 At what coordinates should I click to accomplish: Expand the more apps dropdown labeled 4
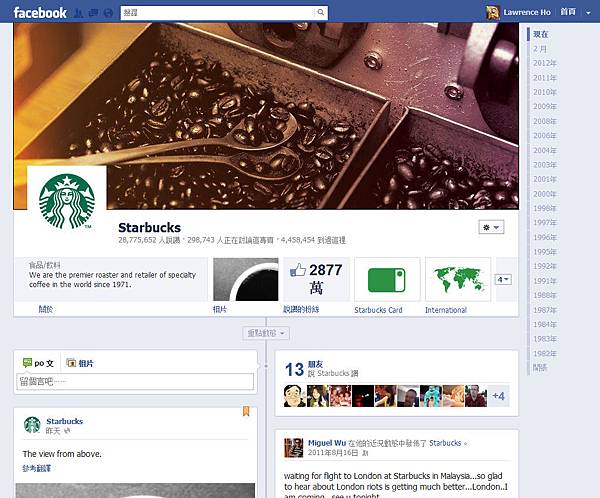(x=503, y=279)
